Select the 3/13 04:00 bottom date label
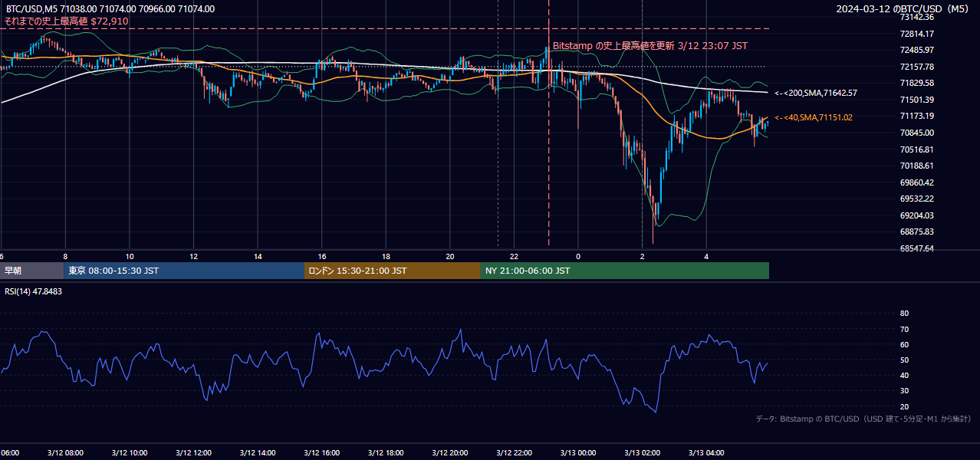The width and height of the screenshot is (980, 460). point(706,453)
